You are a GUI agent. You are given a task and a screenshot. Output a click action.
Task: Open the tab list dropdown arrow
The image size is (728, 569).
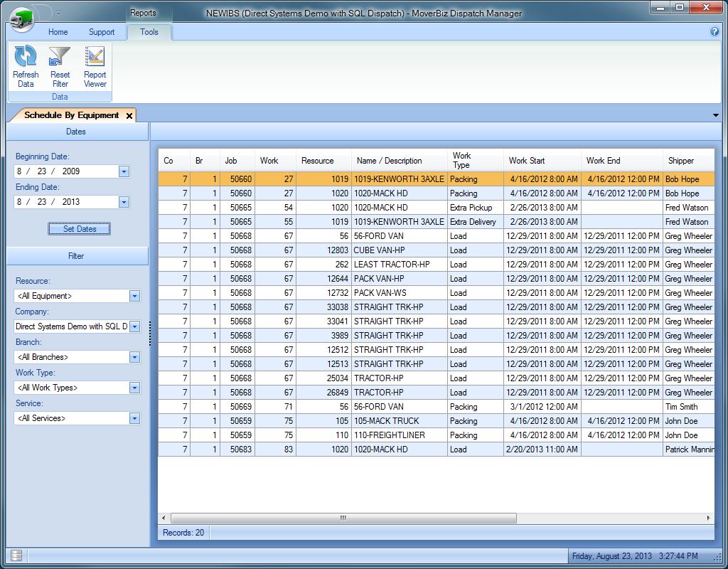715,115
